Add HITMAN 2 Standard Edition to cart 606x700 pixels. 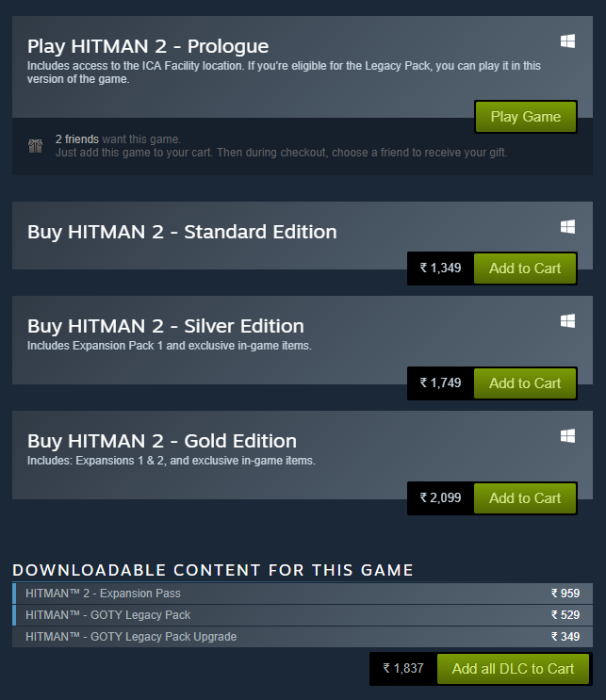point(525,269)
